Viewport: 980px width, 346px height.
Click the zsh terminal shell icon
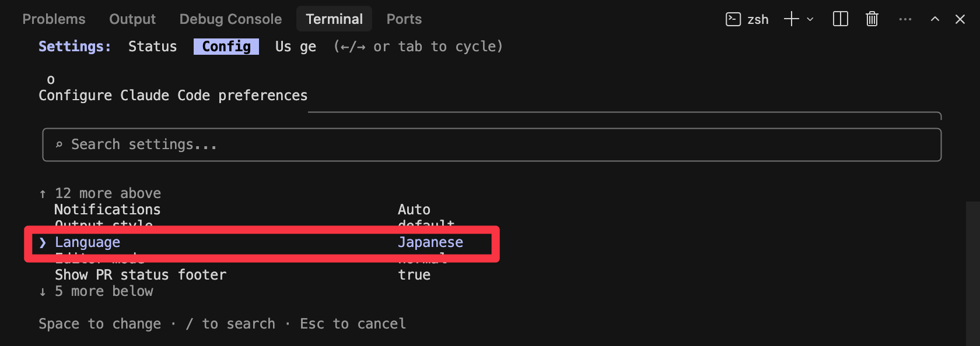point(733,19)
